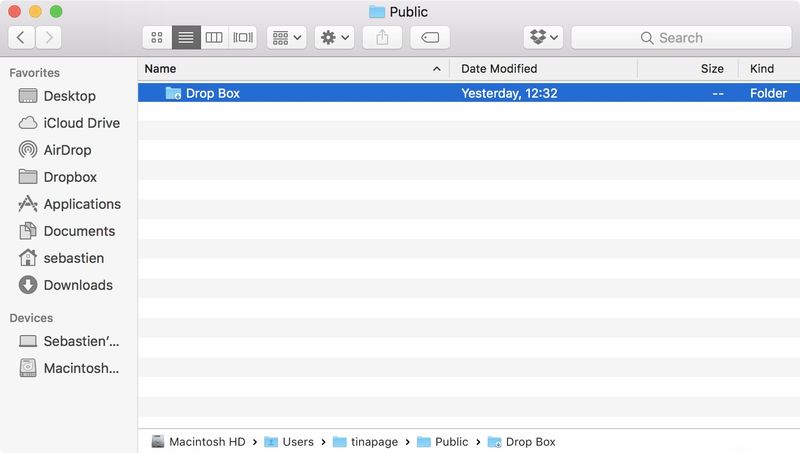Sort by the Name column header
This screenshot has width=800, height=453.
click(160, 69)
